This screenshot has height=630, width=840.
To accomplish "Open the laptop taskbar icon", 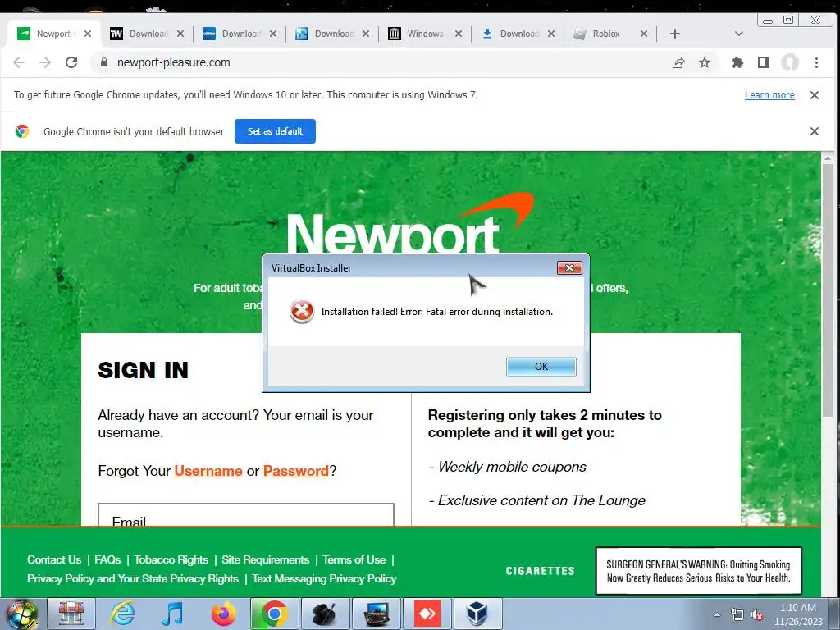I will point(376,614).
